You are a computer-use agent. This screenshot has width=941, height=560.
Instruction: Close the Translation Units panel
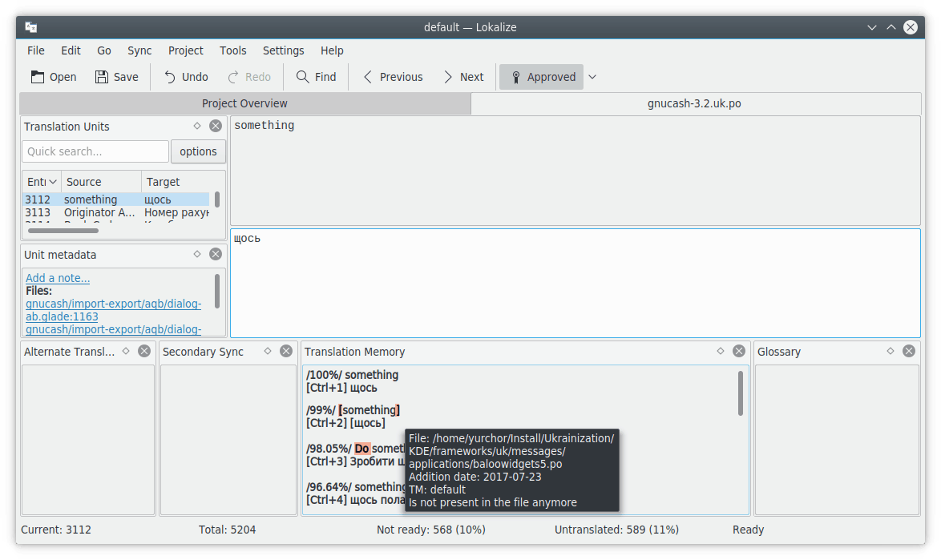(x=216, y=126)
